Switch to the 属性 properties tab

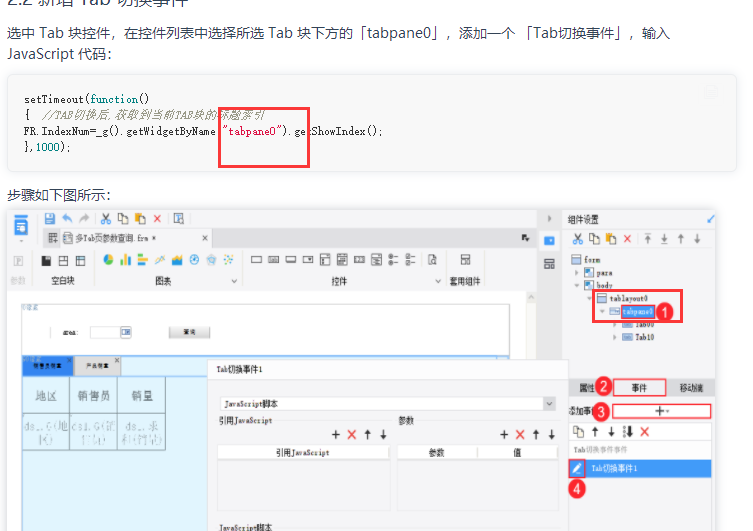587,387
